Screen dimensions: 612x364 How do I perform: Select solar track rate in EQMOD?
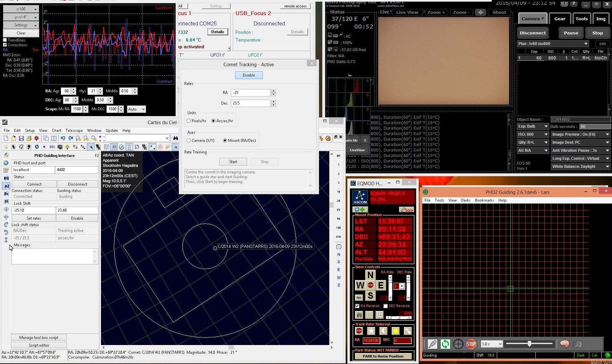[x=396, y=331]
